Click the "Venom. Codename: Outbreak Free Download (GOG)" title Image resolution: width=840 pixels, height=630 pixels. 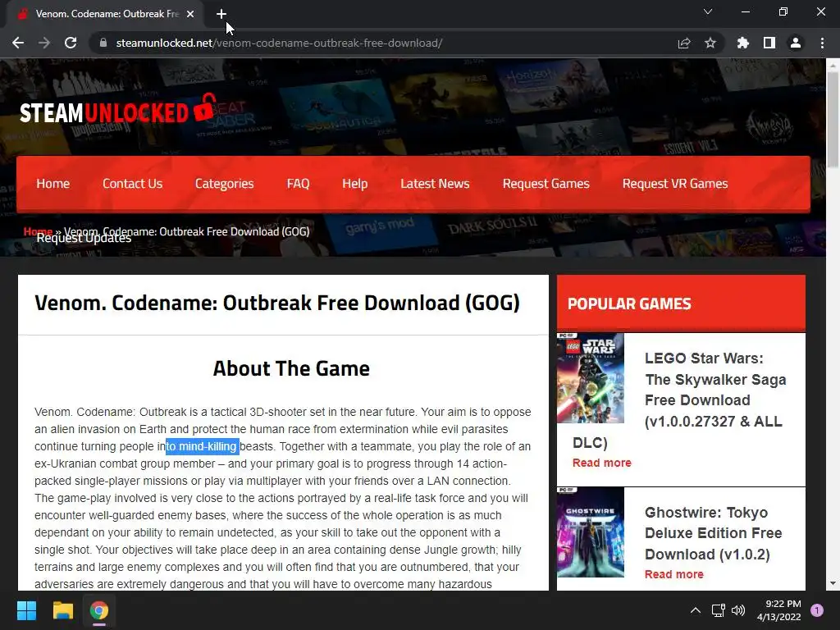277,304
